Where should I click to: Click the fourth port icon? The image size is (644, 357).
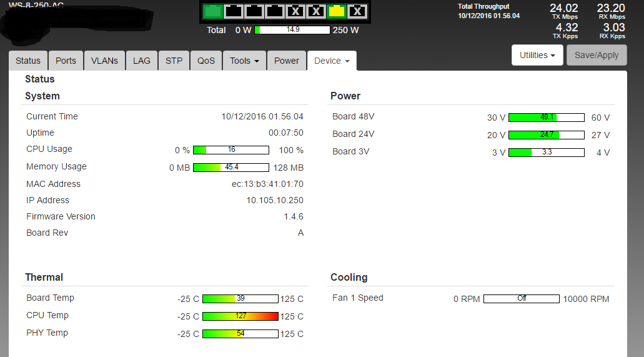point(275,11)
